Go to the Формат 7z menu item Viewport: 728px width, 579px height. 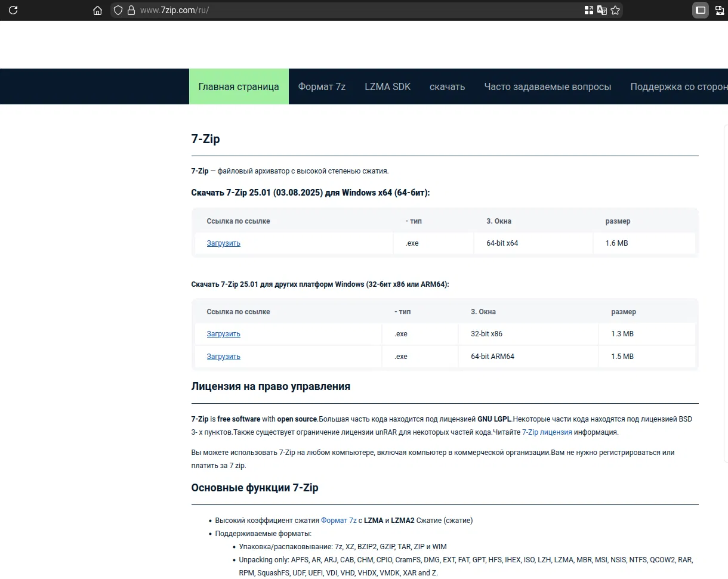pos(322,86)
